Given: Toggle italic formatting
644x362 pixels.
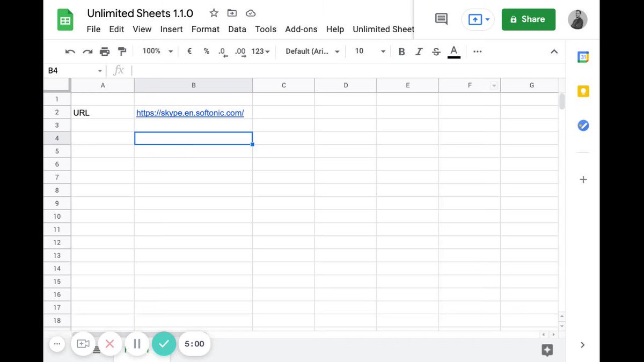Looking at the screenshot, I should [419, 51].
